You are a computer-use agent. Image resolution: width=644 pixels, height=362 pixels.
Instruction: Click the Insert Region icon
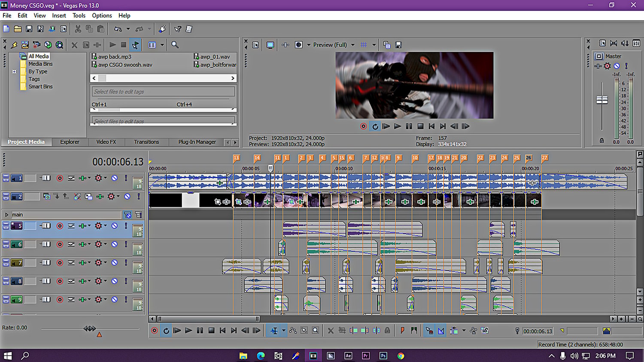point(414,330)
